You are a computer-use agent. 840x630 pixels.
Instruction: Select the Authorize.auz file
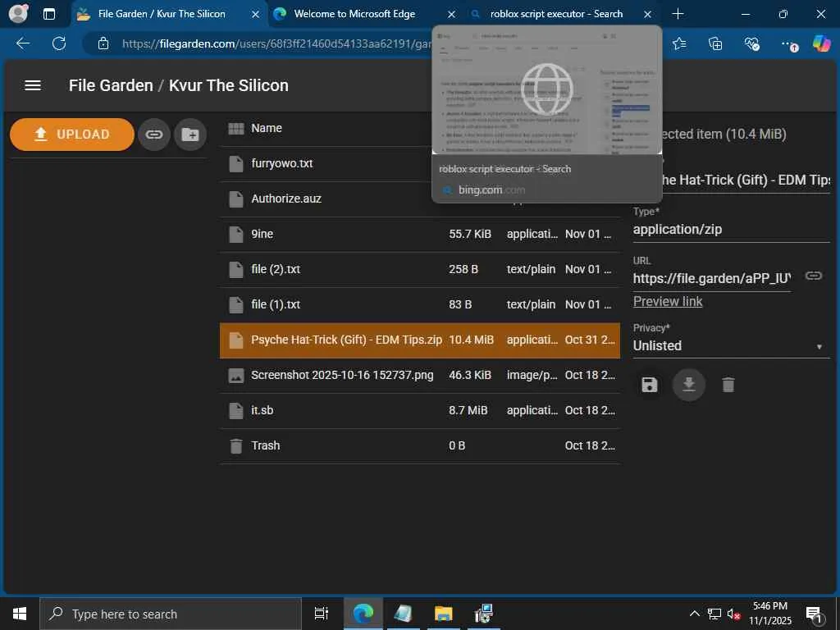[419, 199]
